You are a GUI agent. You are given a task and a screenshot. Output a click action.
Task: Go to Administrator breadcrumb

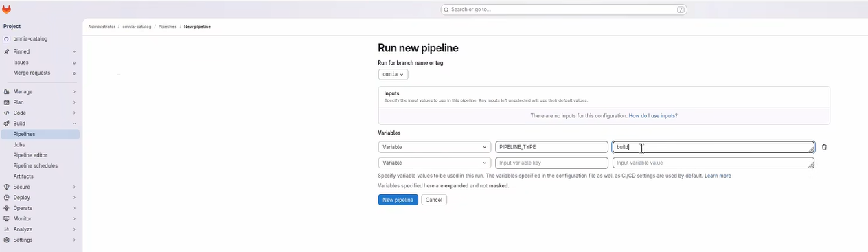[102, 27]
